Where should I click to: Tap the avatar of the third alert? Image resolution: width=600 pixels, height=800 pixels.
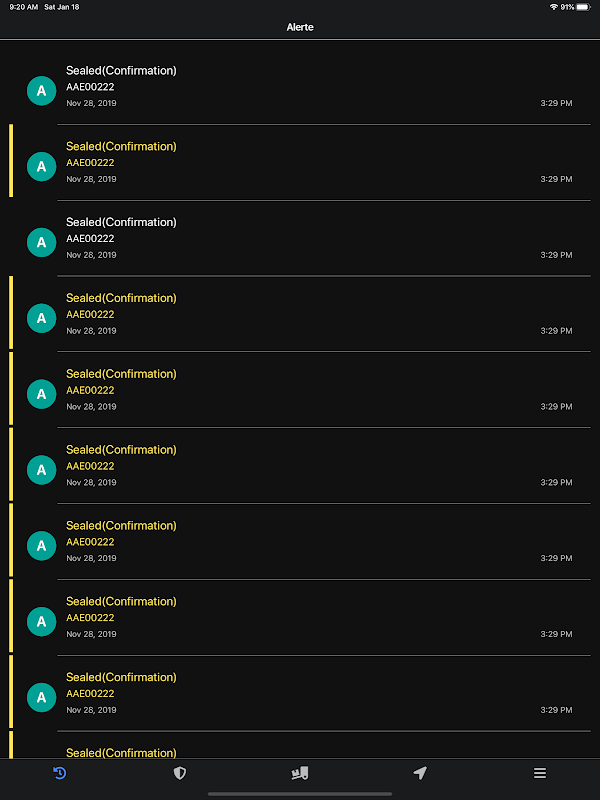point(41,242)
